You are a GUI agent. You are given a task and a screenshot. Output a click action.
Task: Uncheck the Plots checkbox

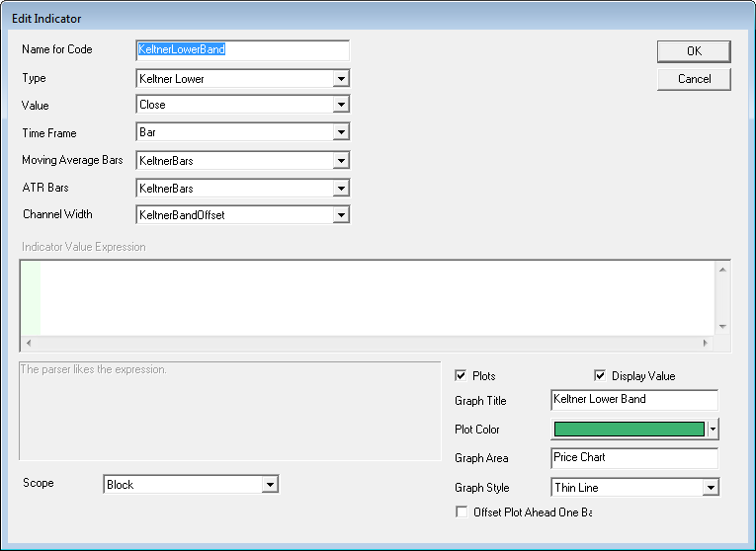(x=461, y=376)
